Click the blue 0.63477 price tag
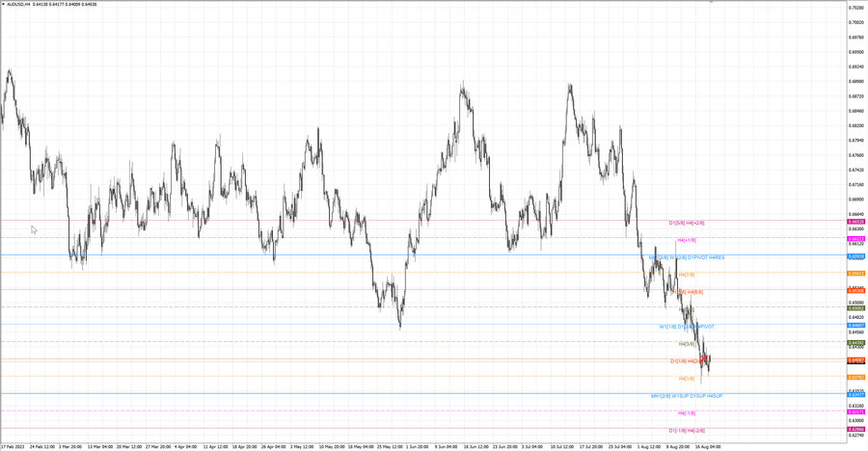The width and height of the screenshot is (868, 451). coord(856,394)
